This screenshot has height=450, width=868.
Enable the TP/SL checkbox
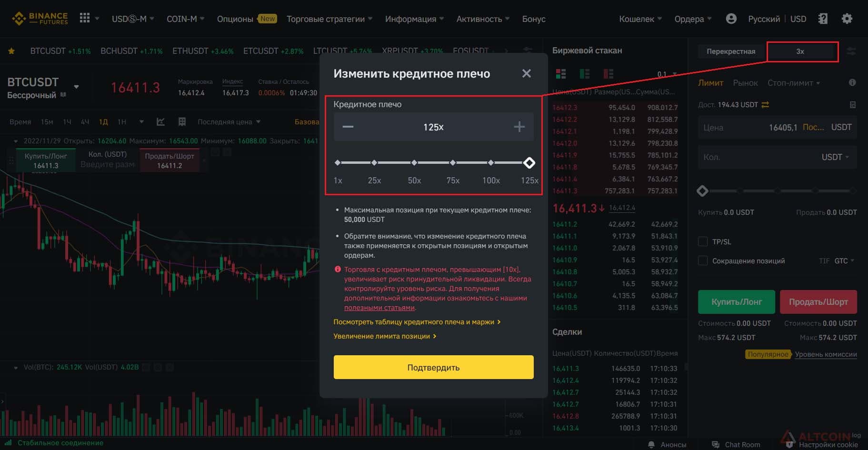tap(703, 241)
